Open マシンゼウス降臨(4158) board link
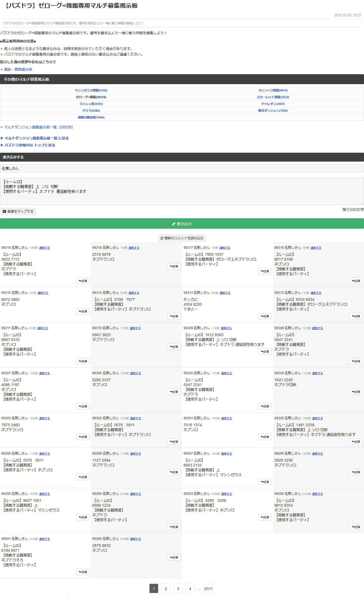 91,90
